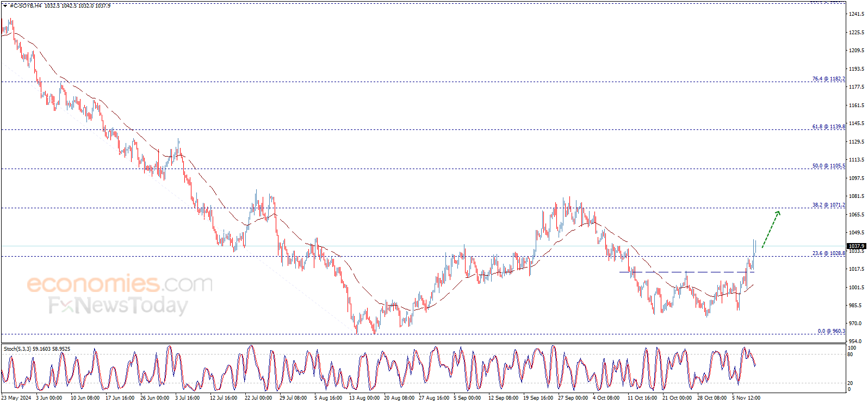This screenshot has width=868, height=404.
Task: Click price axis value 1081.5
Action: 857,196
